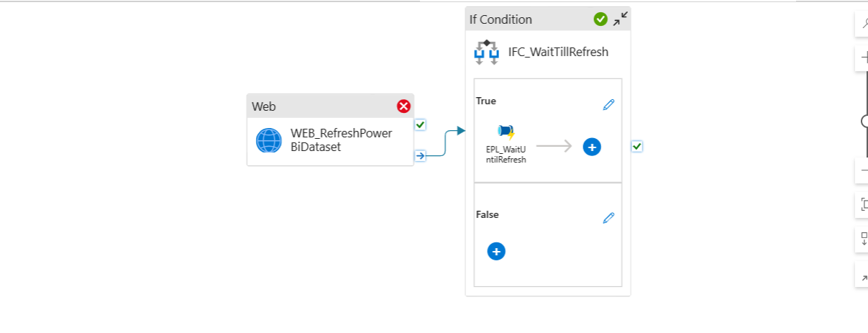Click the If Condition branching icon

tap(487, 52)
